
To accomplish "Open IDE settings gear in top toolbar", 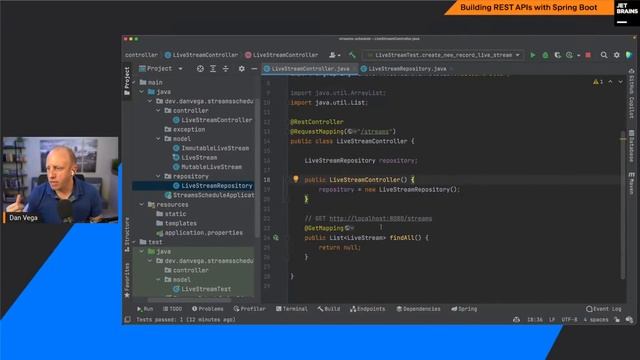I will pyautogui.click(x=616, y=55).
